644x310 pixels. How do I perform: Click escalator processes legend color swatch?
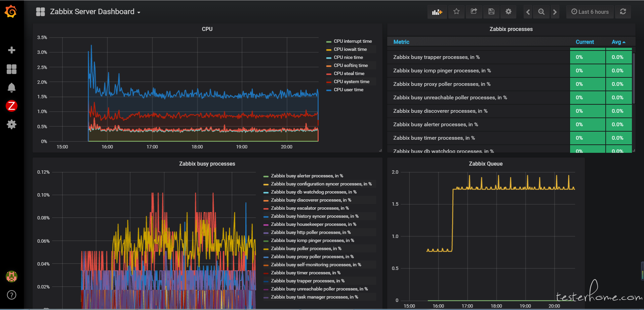(x=266, y=208)
